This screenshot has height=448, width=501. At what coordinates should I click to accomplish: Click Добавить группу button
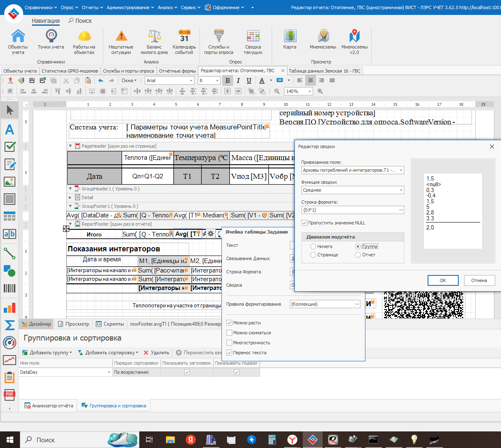coord(47,353)
